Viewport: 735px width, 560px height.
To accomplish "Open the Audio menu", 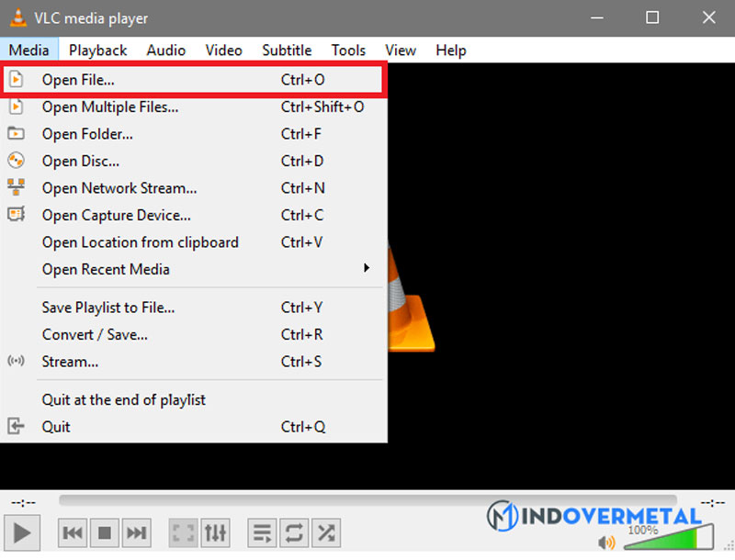I will pyautogui.click(x=165, y=50).
